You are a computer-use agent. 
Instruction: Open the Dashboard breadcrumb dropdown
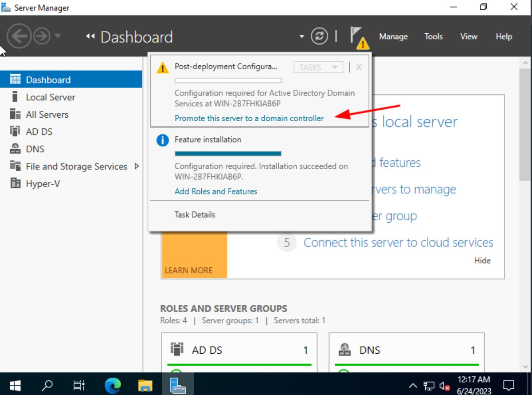[301, 36]
